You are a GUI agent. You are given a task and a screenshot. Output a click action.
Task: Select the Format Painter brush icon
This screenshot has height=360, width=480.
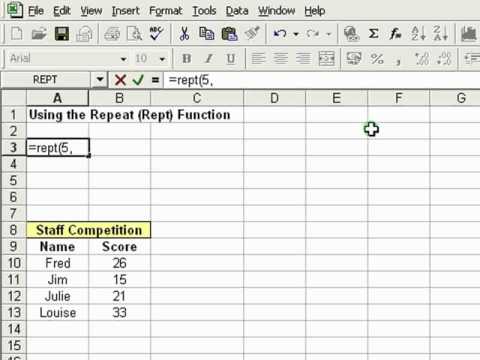252,34
